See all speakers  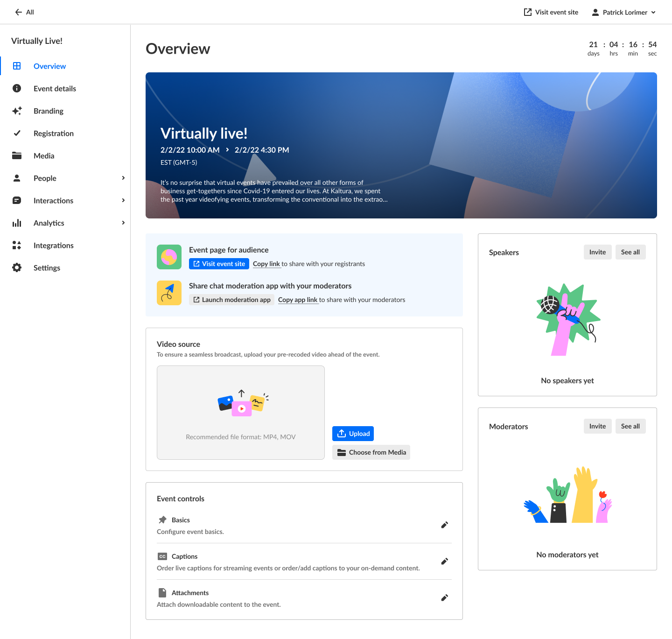click(x=630, y=252)
